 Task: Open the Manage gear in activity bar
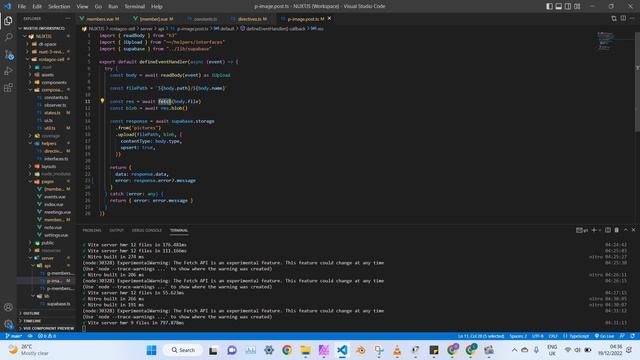click(8, 324)
